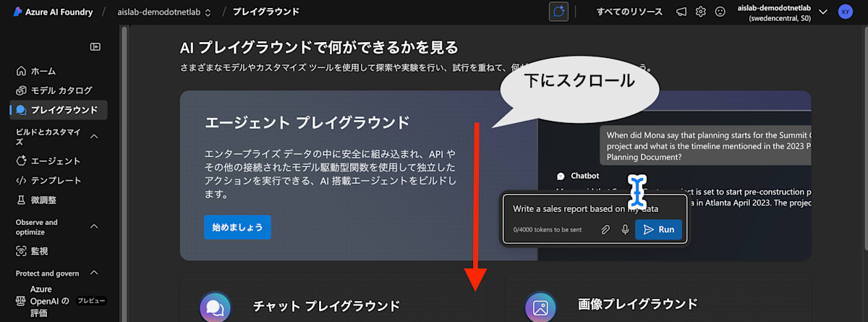Screen dimensions: 868x322
Task: Click the chat playground bubble icon
Action: pyautogui.click(x=215, y=307)
